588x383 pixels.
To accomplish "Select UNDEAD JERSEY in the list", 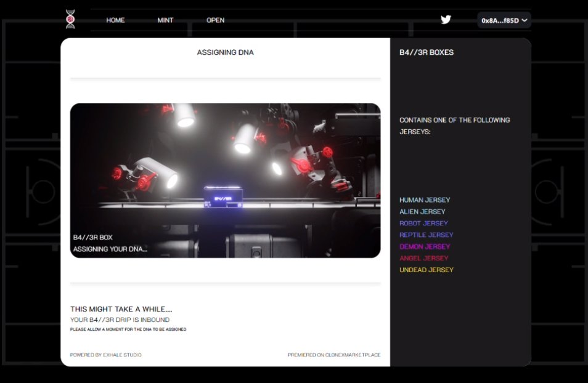I will [x=427, y=270].
